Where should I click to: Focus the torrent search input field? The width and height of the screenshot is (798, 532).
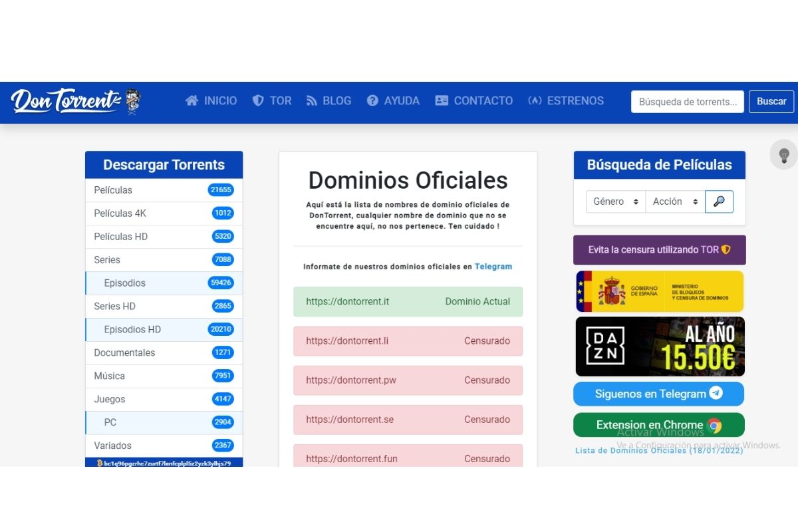[x=688, y=102]
